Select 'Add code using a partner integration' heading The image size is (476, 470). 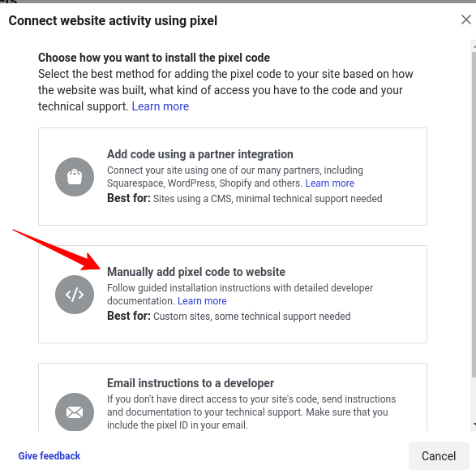(x=200, y=154)
